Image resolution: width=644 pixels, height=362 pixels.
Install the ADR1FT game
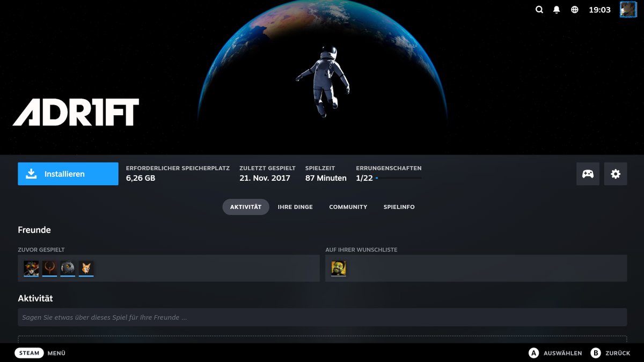68,174
